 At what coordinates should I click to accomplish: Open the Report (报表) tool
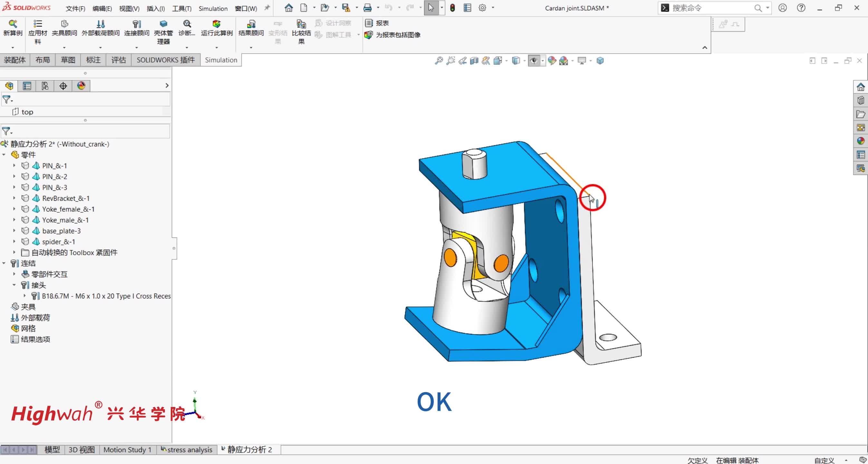tap(377, 23)
